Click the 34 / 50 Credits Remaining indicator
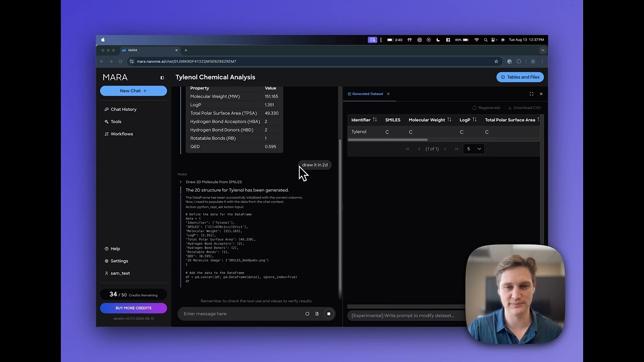 133,295
